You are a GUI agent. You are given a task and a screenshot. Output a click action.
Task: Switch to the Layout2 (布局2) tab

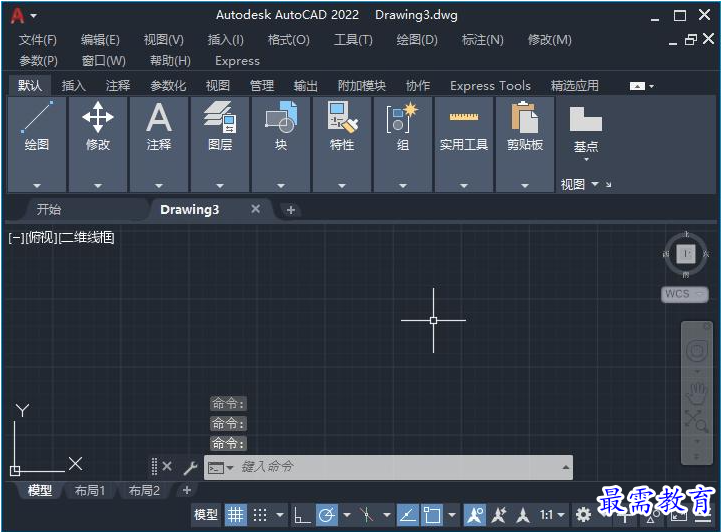(x=144, y=491)
